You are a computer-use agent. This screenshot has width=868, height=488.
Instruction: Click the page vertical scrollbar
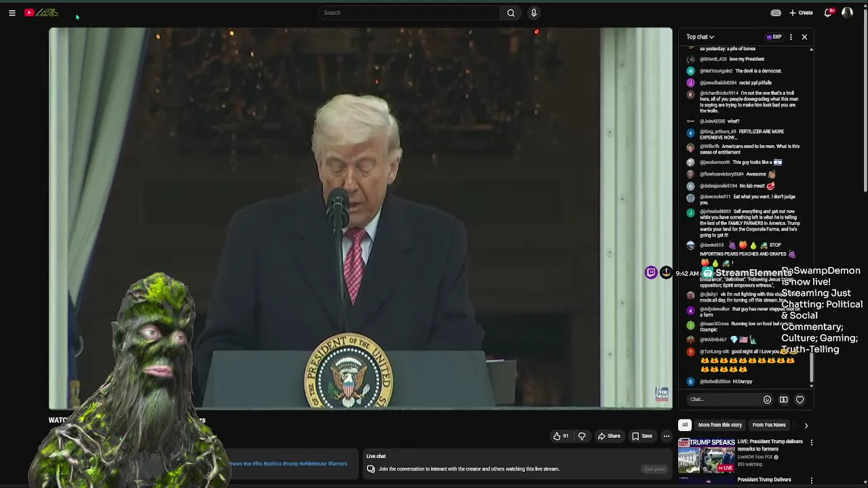[865, 102]
